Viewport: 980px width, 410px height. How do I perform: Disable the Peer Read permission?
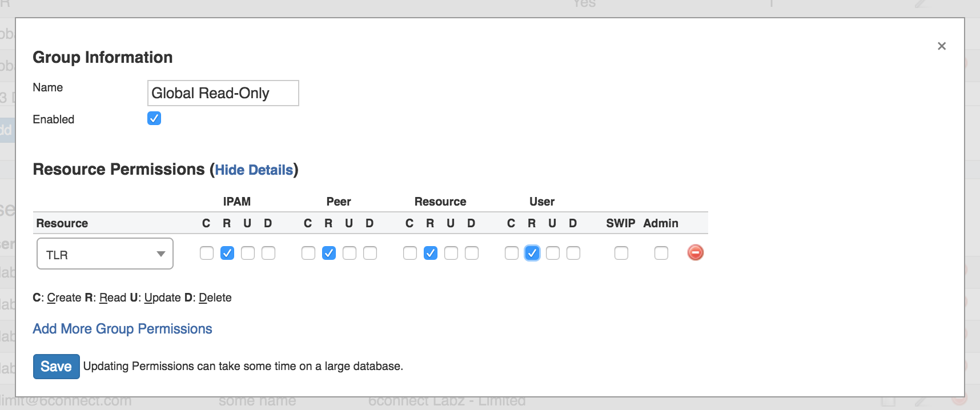329,253
